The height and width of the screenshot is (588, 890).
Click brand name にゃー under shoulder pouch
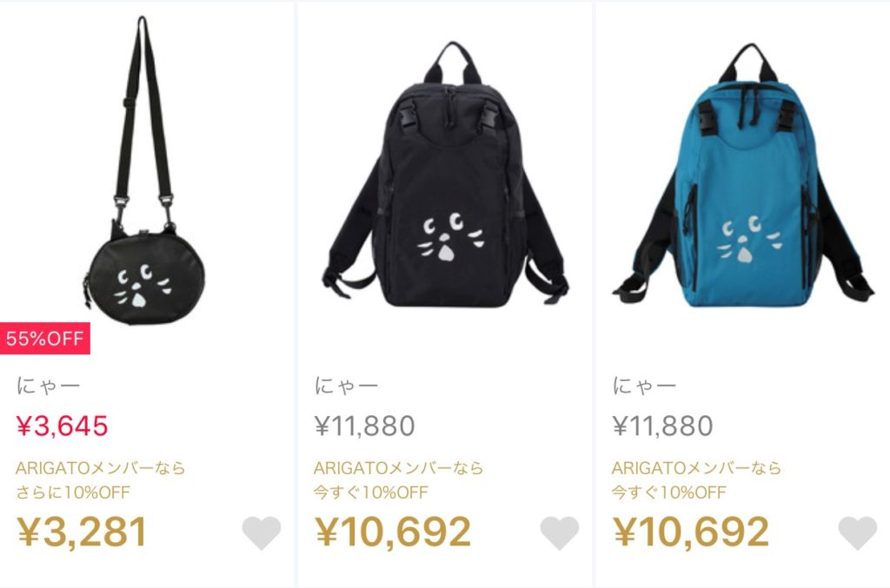pos(49,386)
